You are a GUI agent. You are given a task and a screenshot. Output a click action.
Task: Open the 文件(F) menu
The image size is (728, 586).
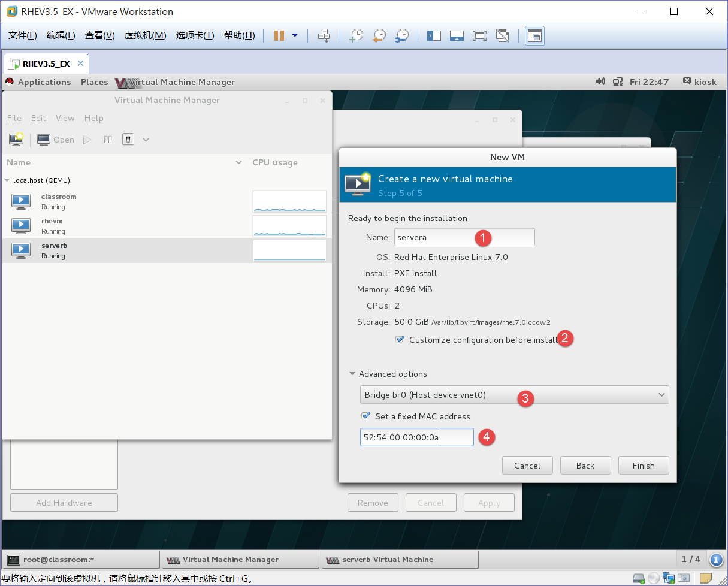coord(23,35)
